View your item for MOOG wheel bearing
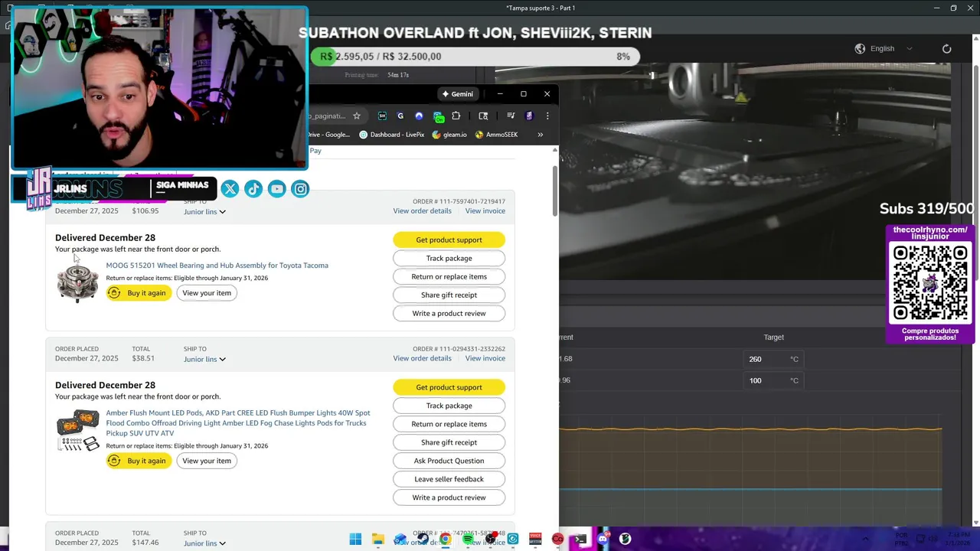Image resolution: width=980 pixels, height=551 pixels. [207, 293]
